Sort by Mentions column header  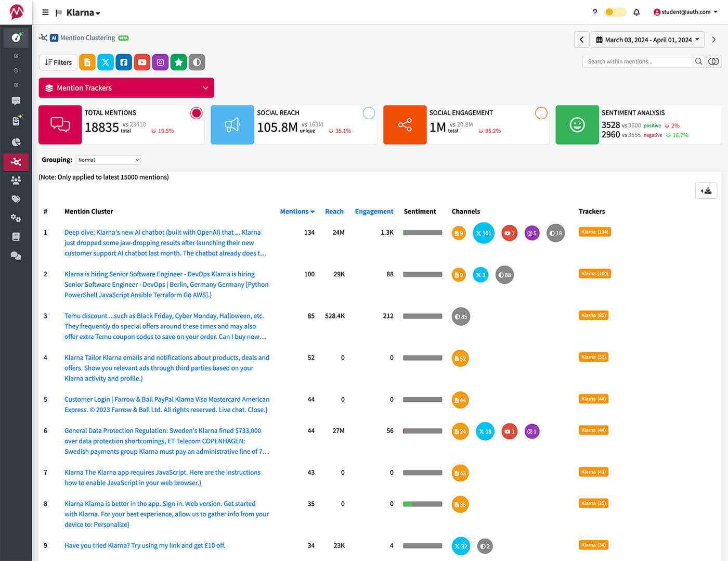coord(297,211)
